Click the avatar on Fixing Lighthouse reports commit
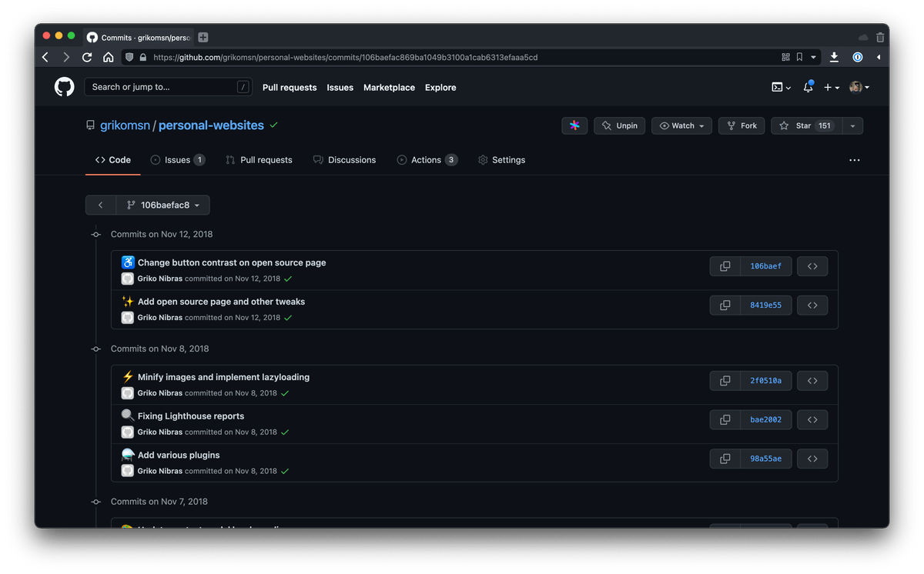Viewport: 924px width, 574px height. tap(128, 432)
